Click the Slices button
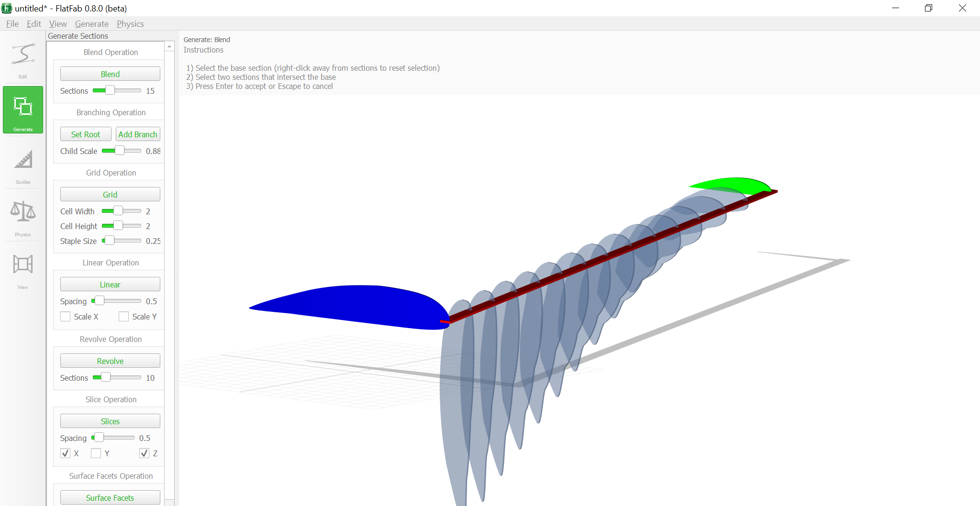 [x=110, y=421]
